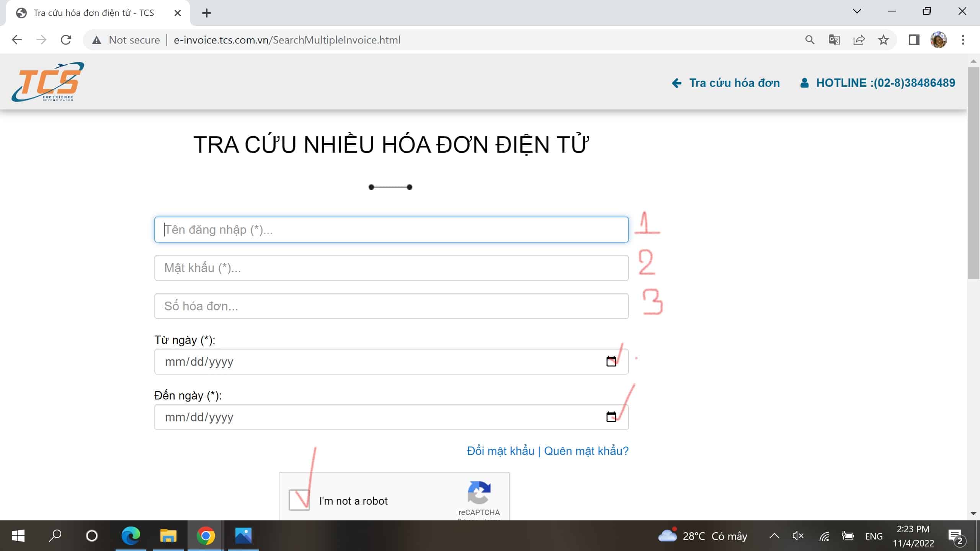Viewport: 980px width, 551px height.
Task: Open Google Translate for this page
Action: click(x=834, y=40)
